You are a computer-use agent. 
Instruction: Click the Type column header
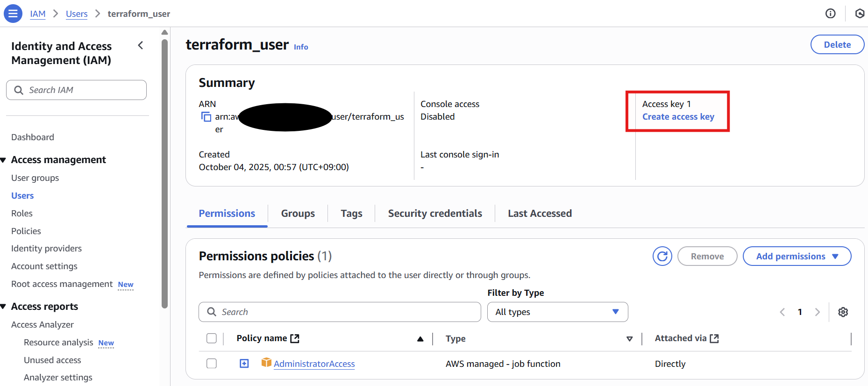(455, 339)
